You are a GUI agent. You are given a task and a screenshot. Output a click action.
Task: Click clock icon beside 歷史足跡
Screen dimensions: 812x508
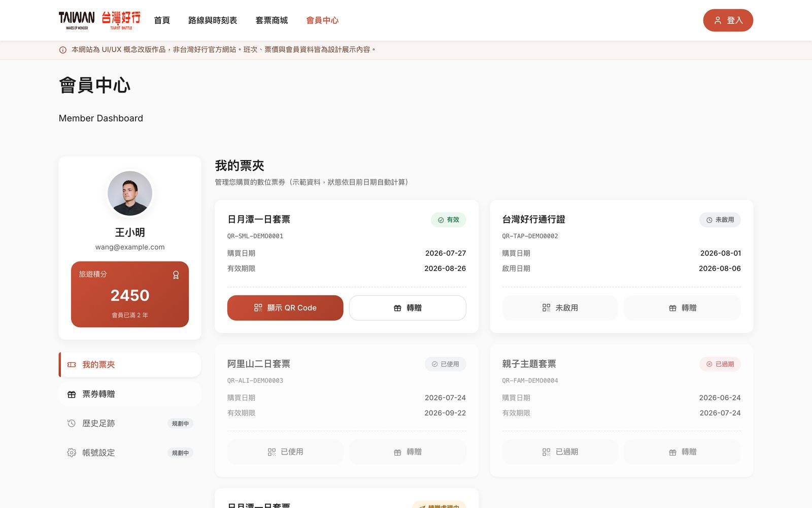[72, 423]
